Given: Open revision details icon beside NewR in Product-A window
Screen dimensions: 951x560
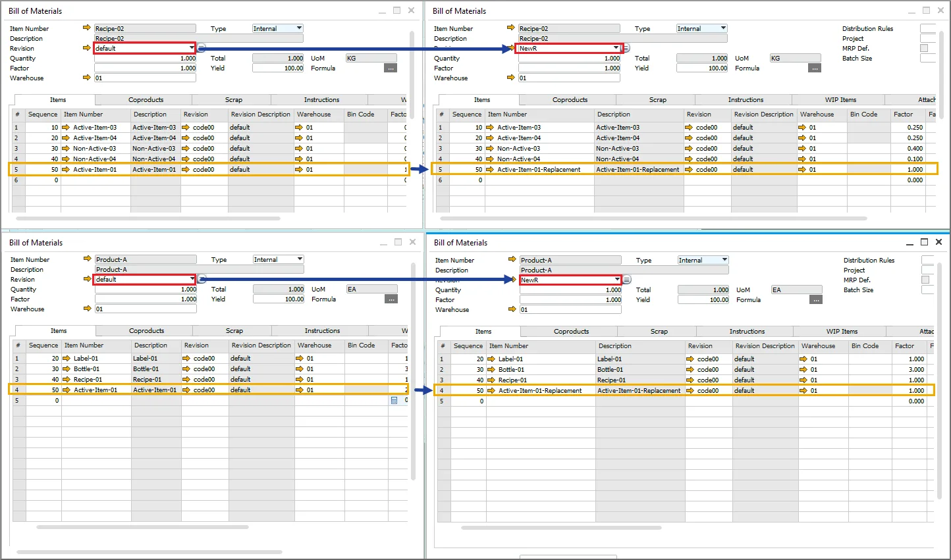Looking at the screenshot, I should point(627,280).
